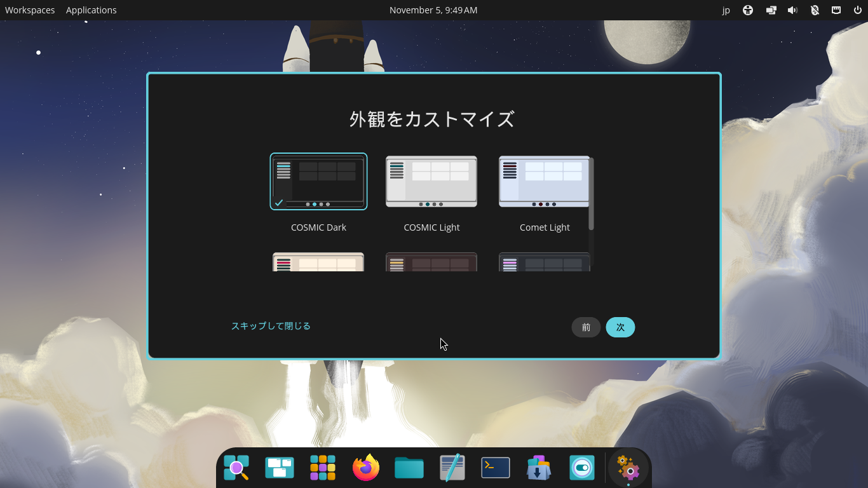Viewport: 868px width, 488px height.
Task: Select the COSMIC Light theme thumbnail
Action: 431,181
